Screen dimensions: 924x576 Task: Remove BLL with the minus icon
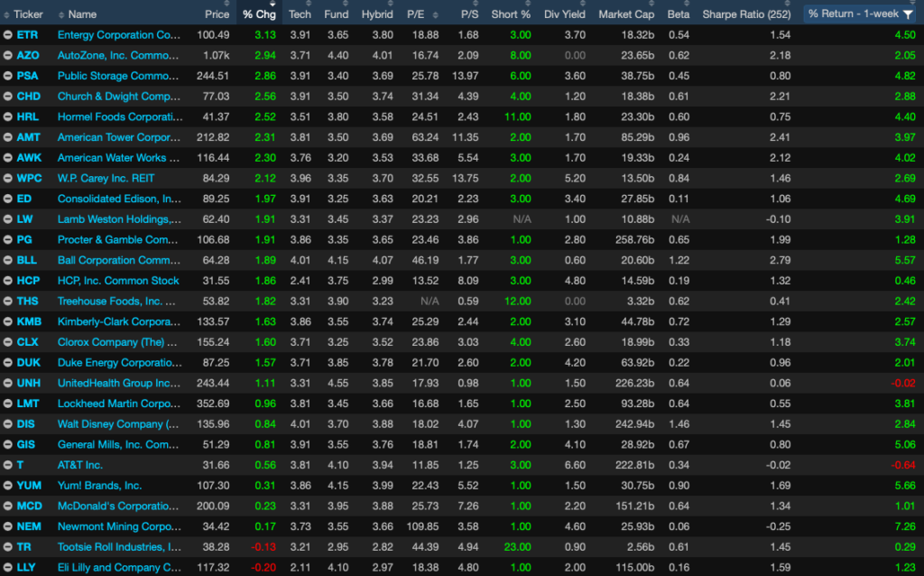(7, 260)
